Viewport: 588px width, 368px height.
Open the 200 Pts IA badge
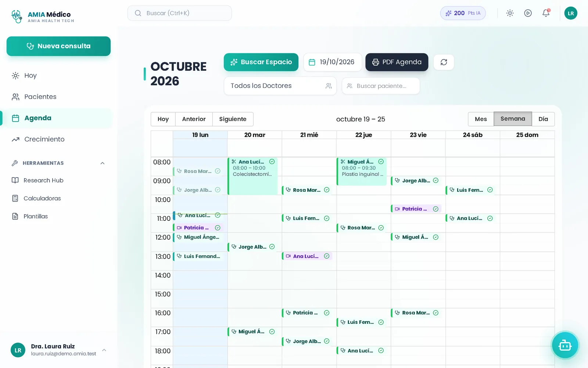[463, 13]
